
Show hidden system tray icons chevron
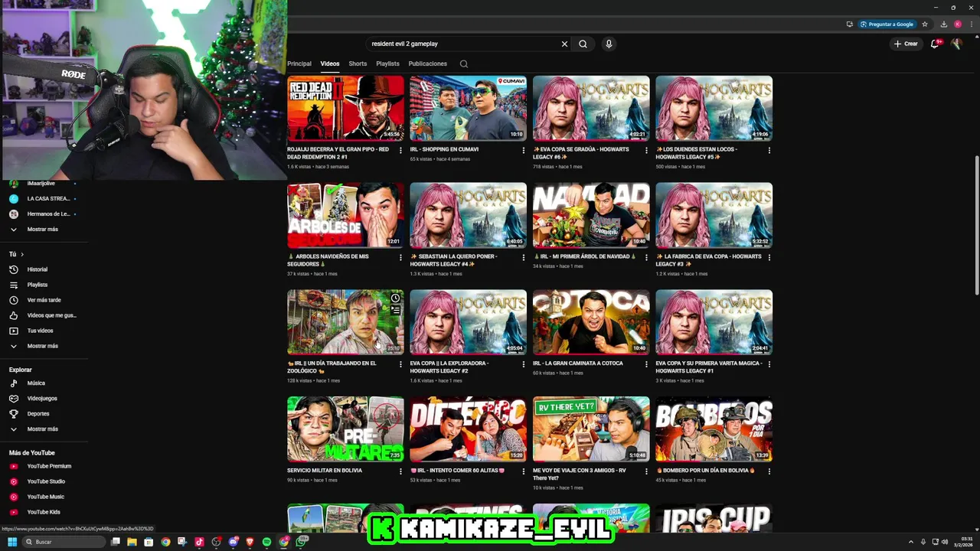click(x=911, y=542)
